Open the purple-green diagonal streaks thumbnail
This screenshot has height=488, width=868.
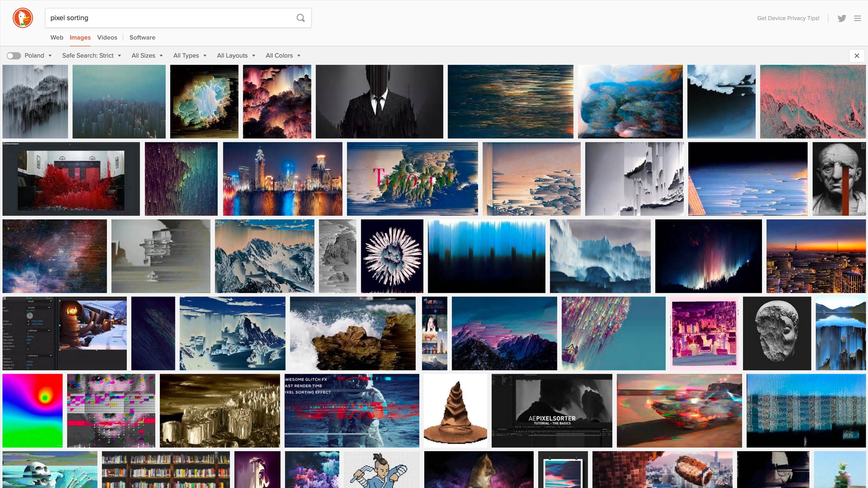(x=181, y=179)
